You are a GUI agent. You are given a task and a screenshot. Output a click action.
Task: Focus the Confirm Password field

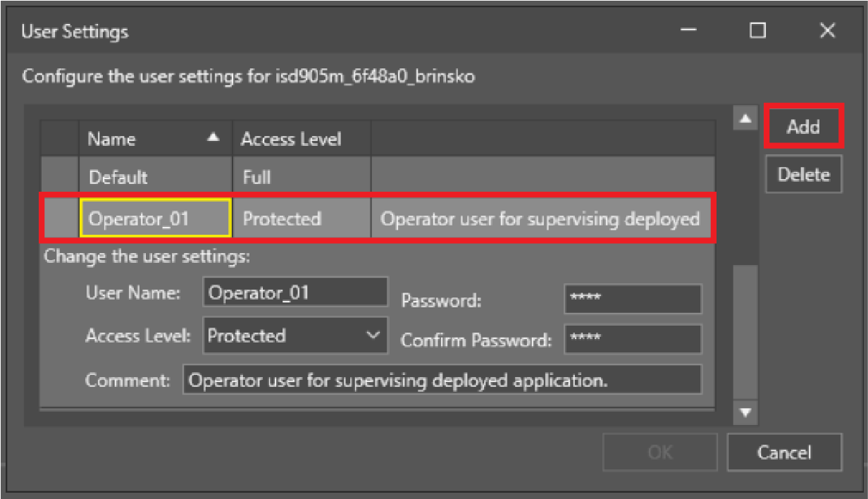coord(632,339)
